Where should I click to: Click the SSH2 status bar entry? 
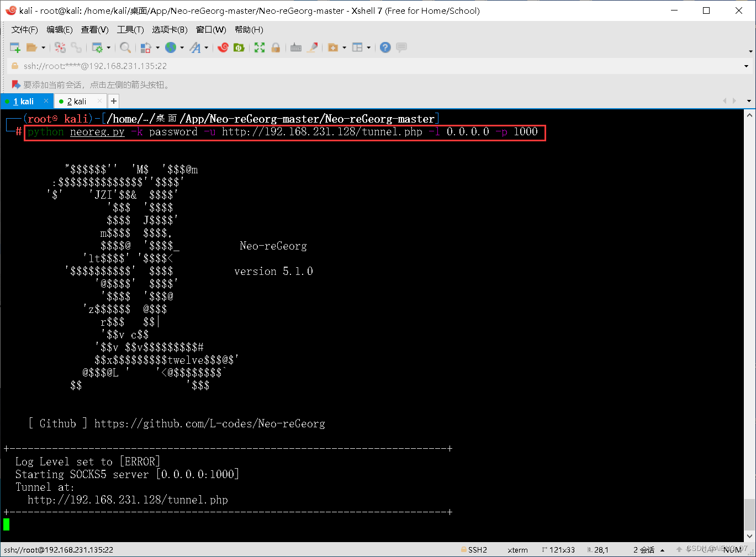[x=474, y=550]
